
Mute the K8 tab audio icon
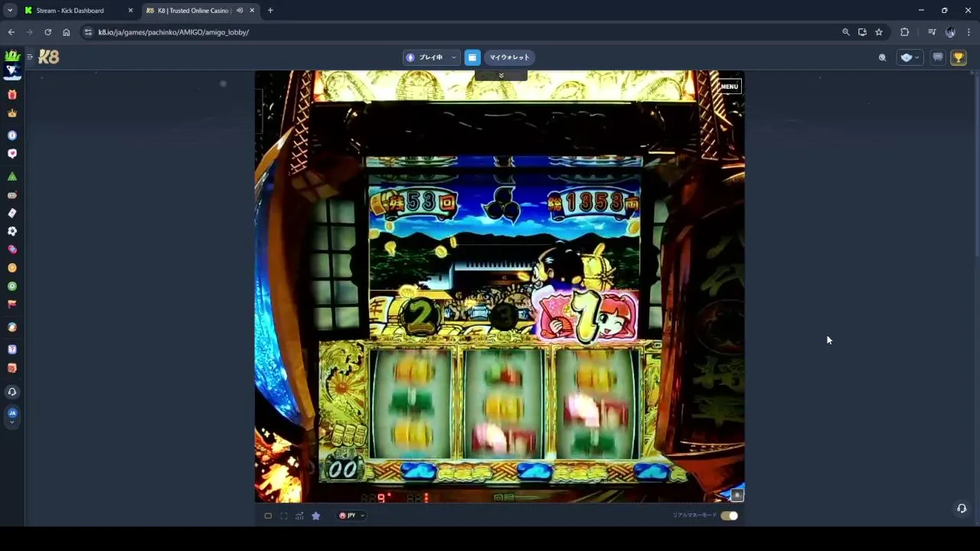pos(240,11)
